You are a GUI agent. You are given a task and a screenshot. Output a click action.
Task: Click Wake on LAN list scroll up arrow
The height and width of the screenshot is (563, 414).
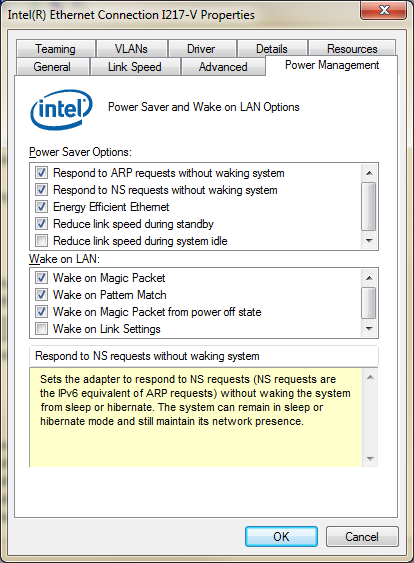click(369, 278)
